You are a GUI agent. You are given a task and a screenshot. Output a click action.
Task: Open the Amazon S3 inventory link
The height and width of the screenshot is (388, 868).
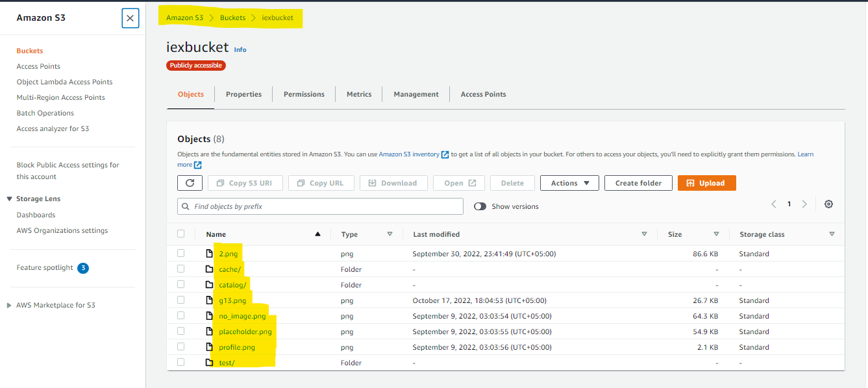point(409,154)
